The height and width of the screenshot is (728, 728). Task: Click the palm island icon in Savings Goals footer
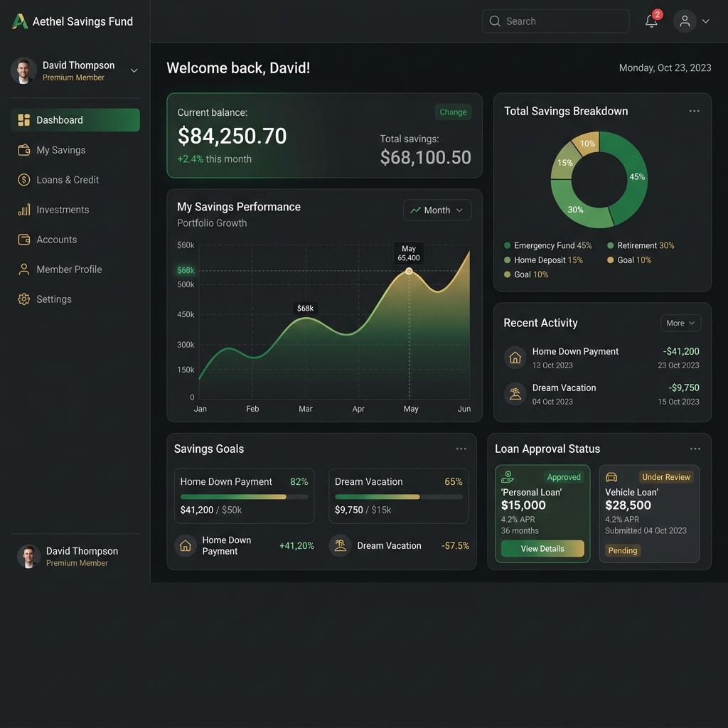point(340,545)
